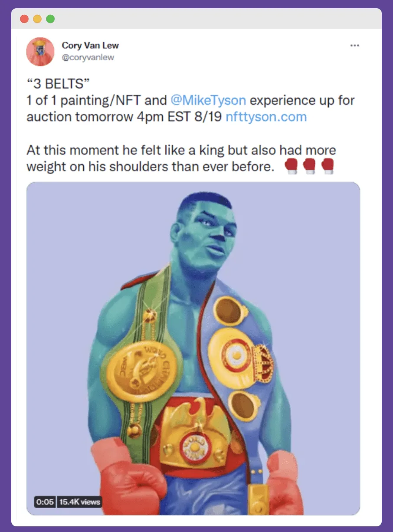
Task: Click the green traffic light window control
Action: [49, 19]
